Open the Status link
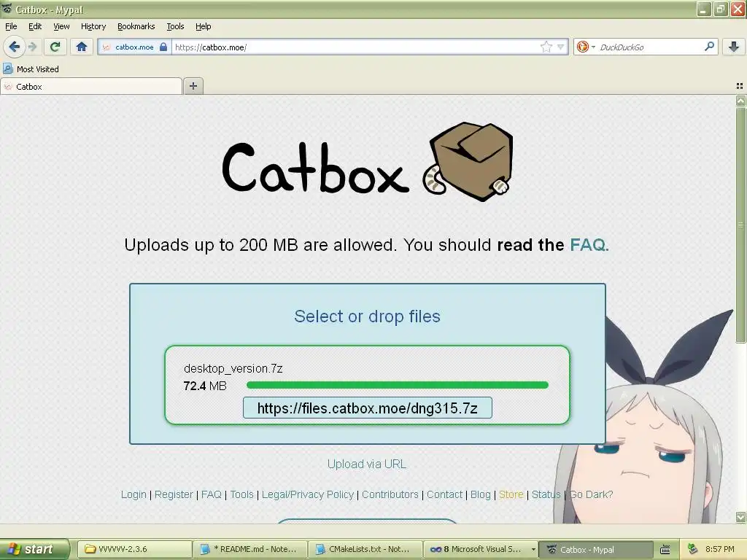The width and height of the screenshot is (747, 560). click(546, 494)
